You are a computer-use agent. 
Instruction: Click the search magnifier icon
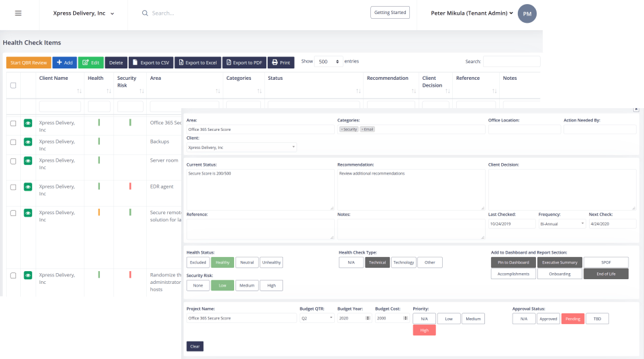point(145,13)
